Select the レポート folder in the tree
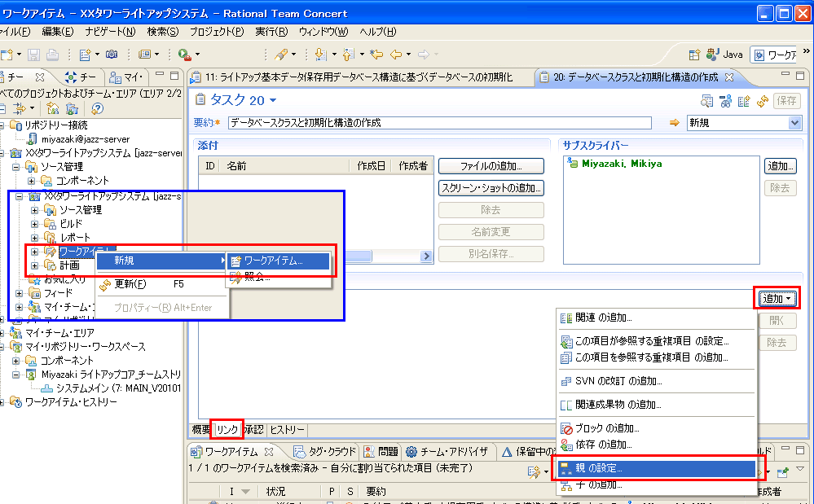 coord(75,238)
